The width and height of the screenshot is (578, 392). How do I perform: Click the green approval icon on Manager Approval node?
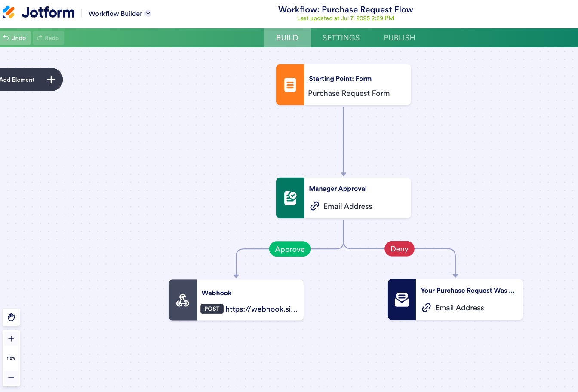click(x=290, y=198)
